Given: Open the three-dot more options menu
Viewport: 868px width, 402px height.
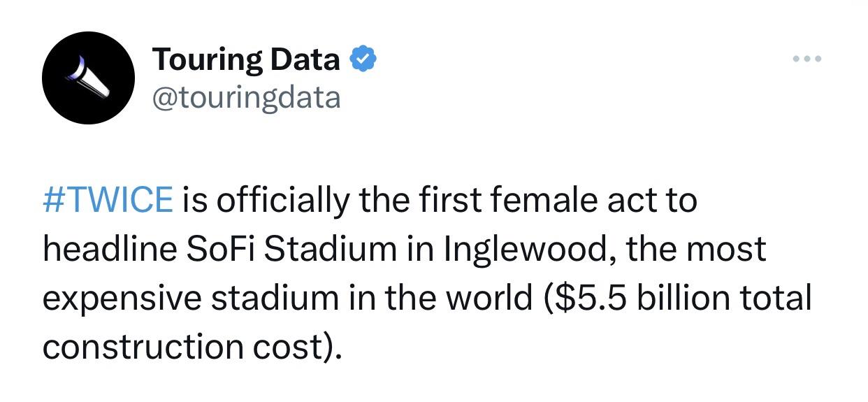Looking at the screenshot, I should point(808,59).
